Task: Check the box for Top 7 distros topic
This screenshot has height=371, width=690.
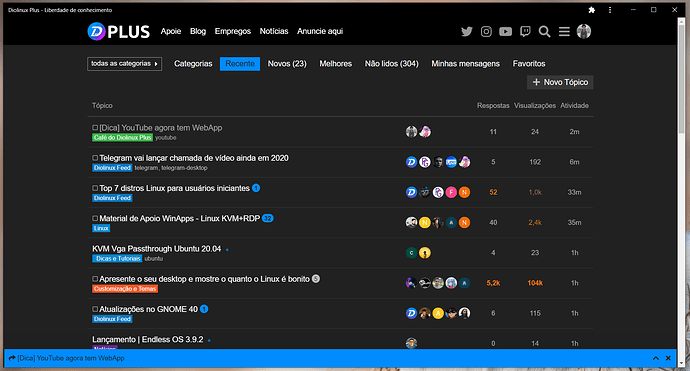Action: pos(95,188)
